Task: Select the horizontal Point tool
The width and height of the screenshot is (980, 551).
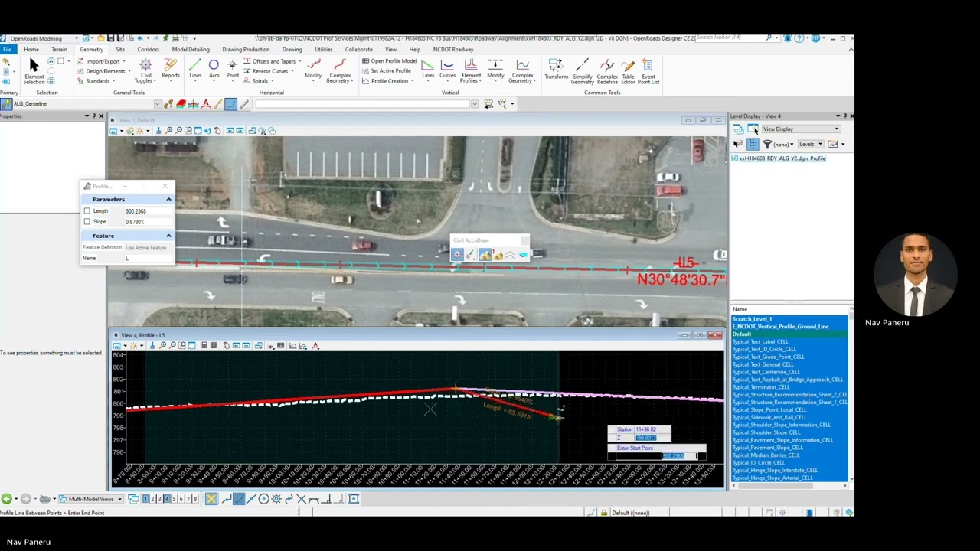Action: tap(233, 69)
